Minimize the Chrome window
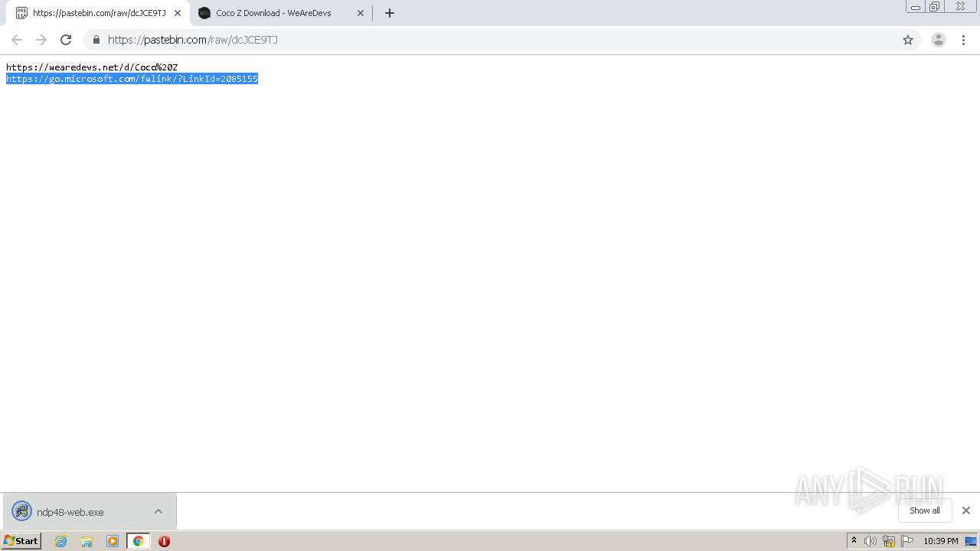Viewport: 980px width, 551px height. point(916,7)
